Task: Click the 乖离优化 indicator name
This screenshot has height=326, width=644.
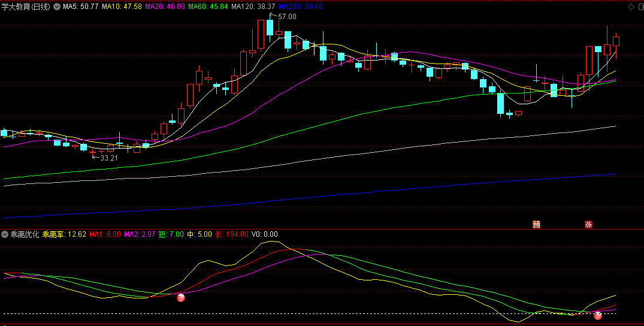Action: 25,234
